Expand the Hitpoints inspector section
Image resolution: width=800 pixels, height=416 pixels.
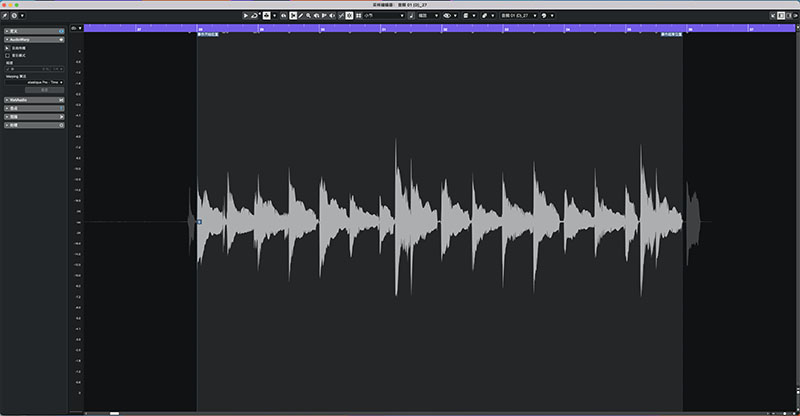[34, 108]
